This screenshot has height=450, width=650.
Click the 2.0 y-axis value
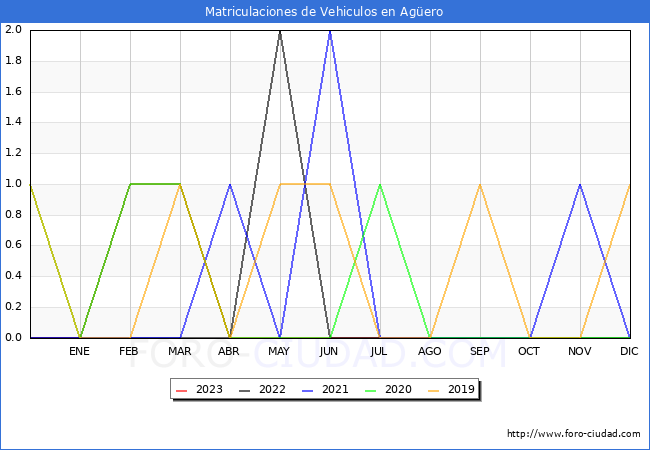point(13,29)
